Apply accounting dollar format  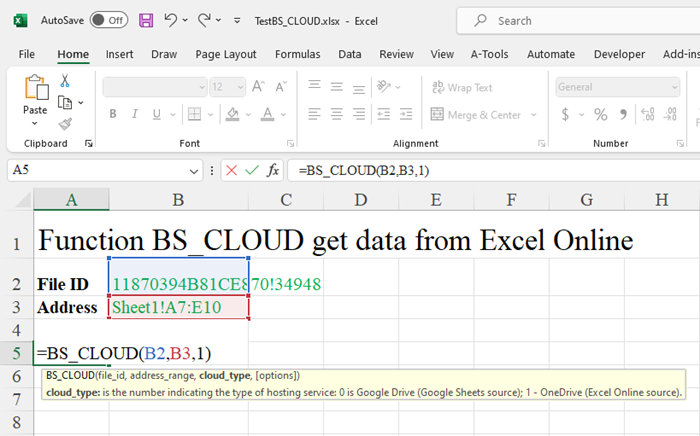565,115
